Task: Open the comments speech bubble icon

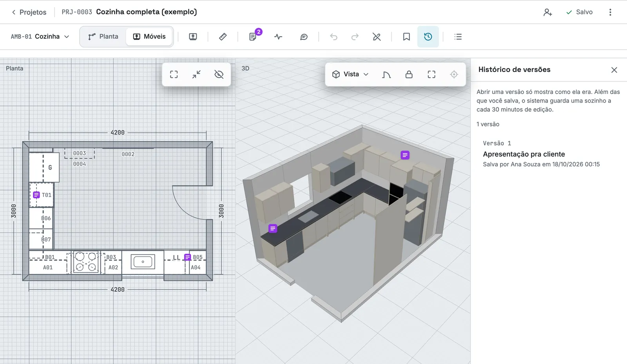Action: pyautogui.click(x=304, y=37)
